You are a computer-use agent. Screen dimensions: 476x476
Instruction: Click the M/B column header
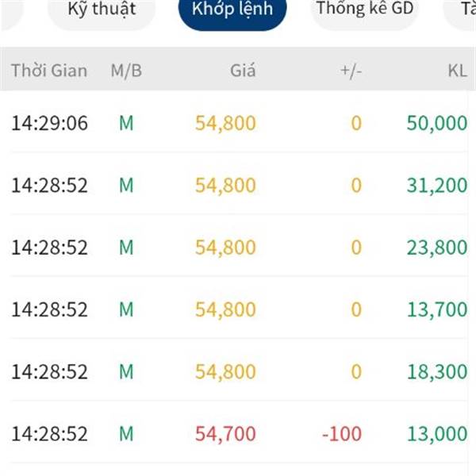[126, 71]
